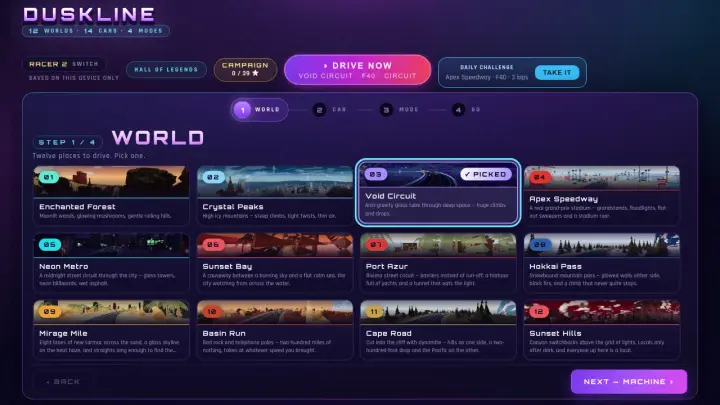Image resolution: width=720 pixels, height=405 pixels.
Task: Click the 02 number badge
Action: (213, 177)
